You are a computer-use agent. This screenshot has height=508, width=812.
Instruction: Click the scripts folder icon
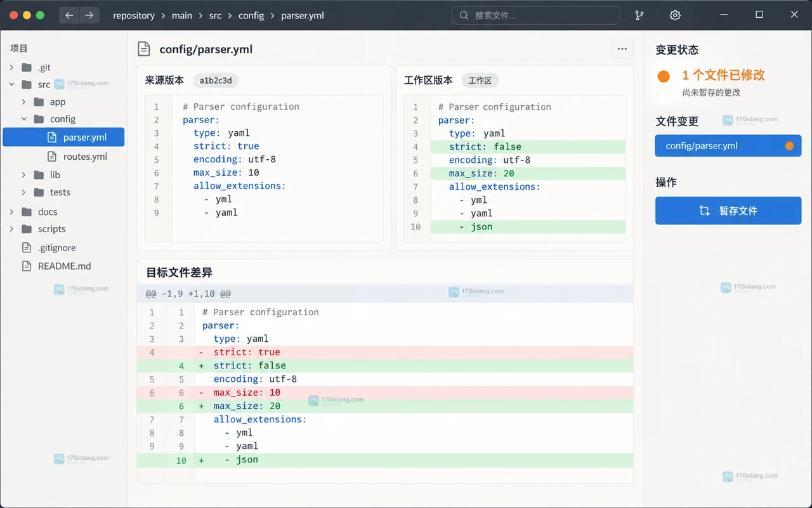(x=27, y=229)
